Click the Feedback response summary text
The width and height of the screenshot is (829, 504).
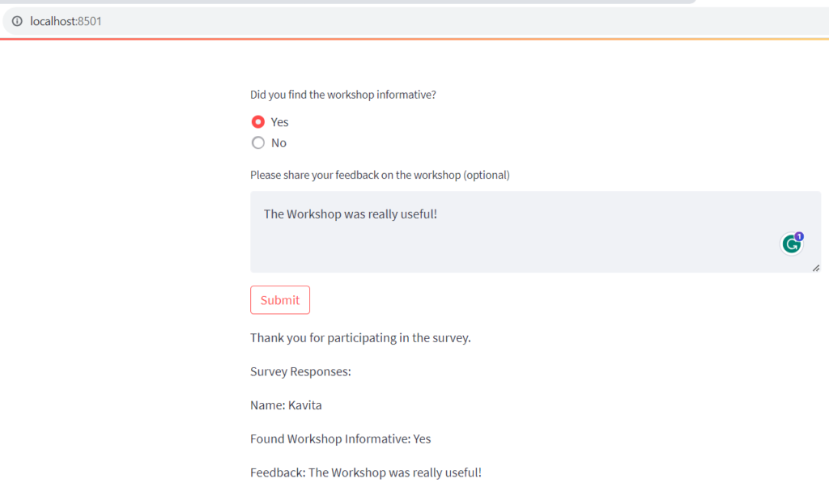(365, 472)
